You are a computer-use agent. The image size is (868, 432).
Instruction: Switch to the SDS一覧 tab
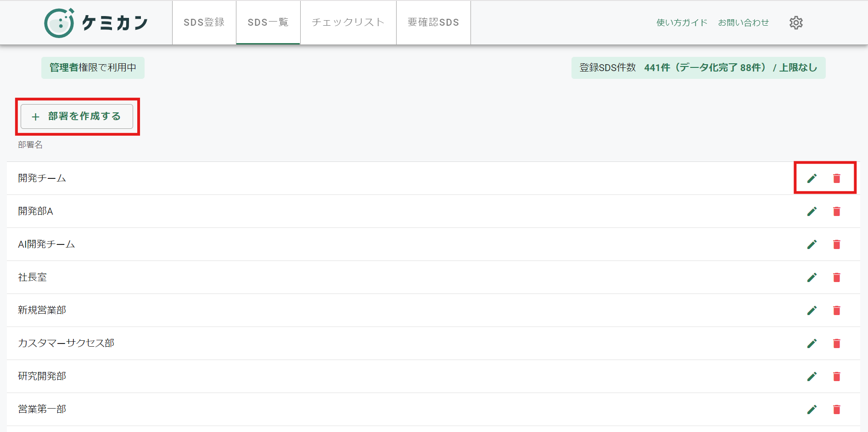268,22
